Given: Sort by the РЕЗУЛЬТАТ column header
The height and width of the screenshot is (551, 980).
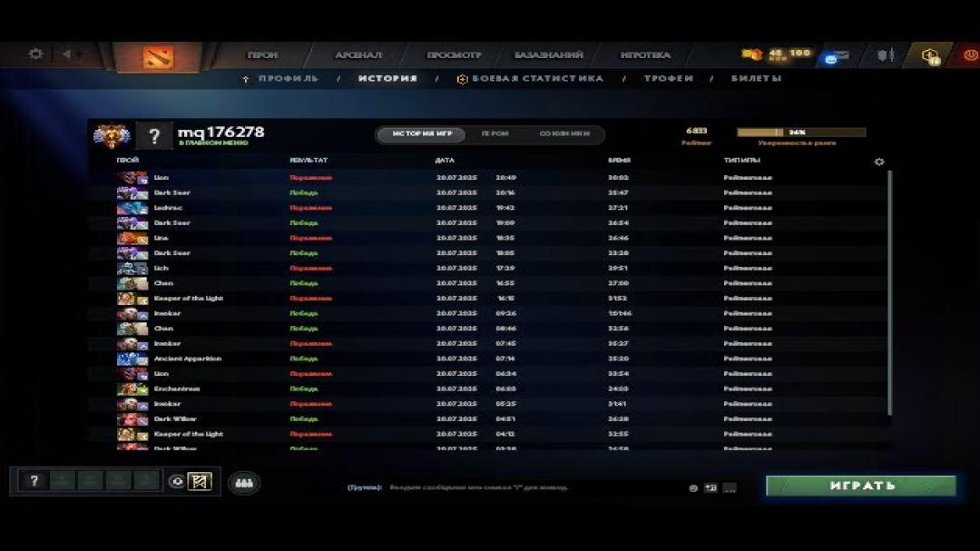Looking at the screenshot, I should click(x=309, y=160).
